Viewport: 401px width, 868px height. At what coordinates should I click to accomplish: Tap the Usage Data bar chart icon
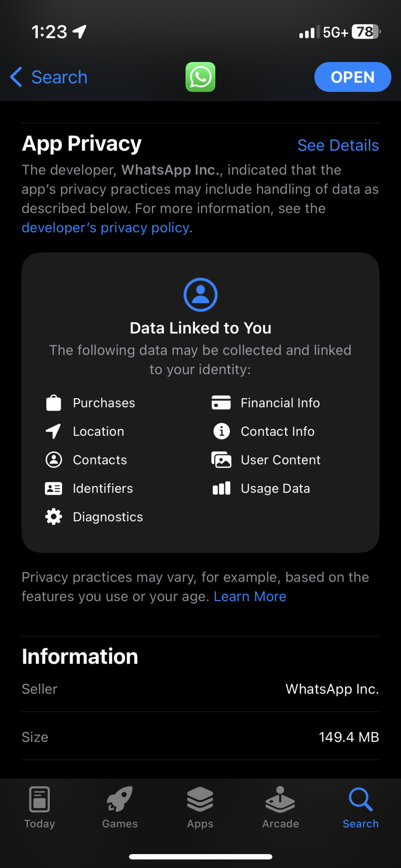tap(221, 488)
